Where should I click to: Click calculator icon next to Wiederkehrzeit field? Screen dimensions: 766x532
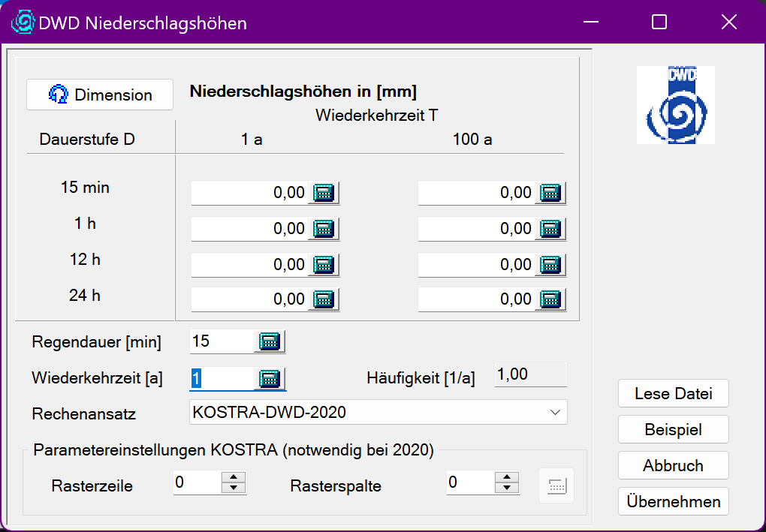[x=270, y=378]
